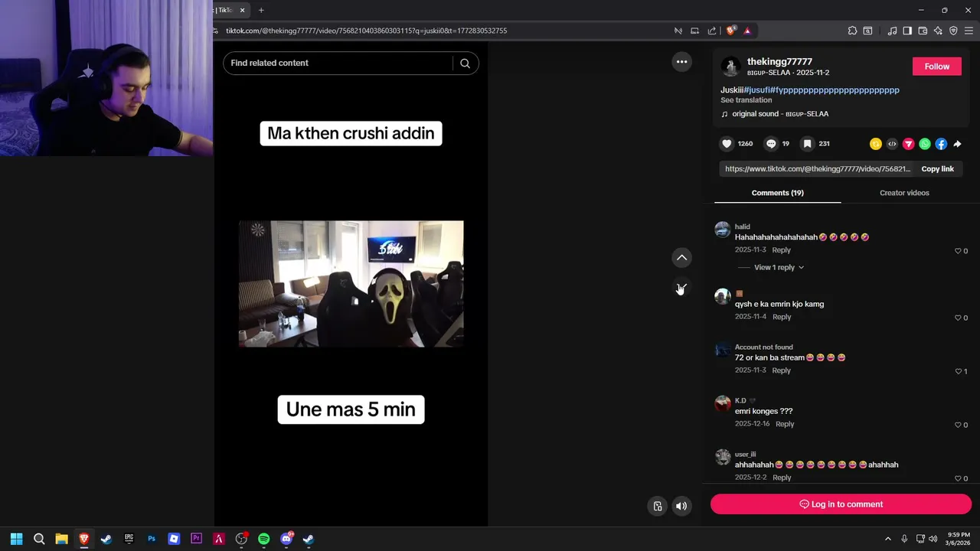The image size is (980, 551).
Task: Click search magnifier in related content box
Action: [465, 64]
